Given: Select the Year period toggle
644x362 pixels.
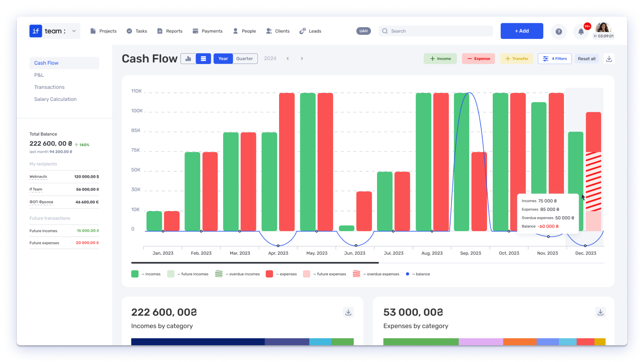Looking at the screenshot, I should pos(223,59).
